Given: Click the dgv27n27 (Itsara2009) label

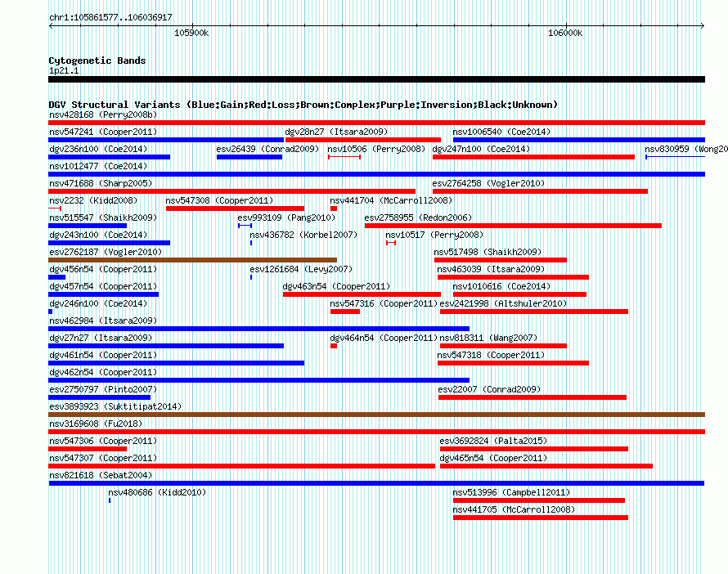Looking at the screenshot, I should click(x=101, y=338).
